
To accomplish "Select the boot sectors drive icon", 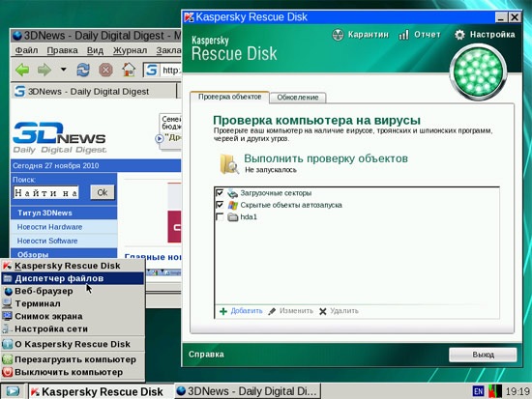I will tap(233, 193).
